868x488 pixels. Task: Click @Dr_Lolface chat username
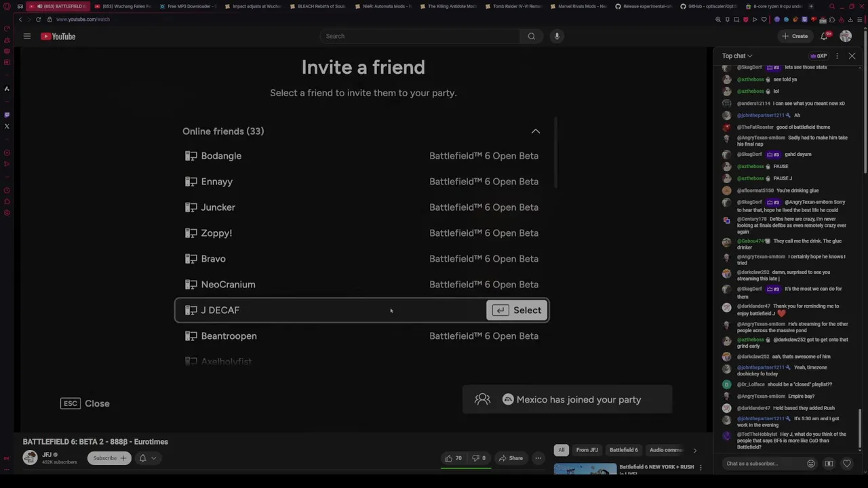click(751, 384)
